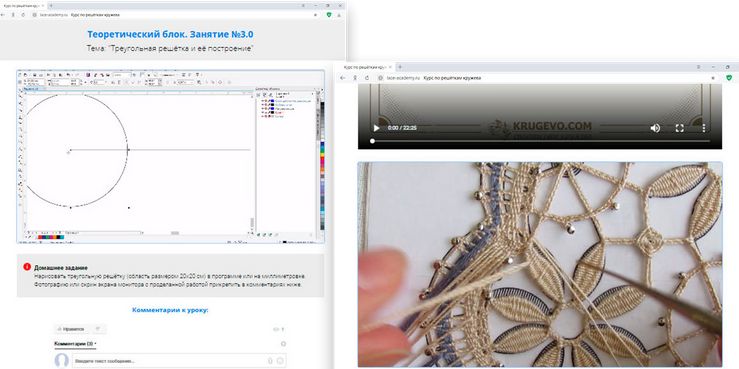Open a new tab in the right browser
This screenshot has height=369, width=739.
(400, 67)
